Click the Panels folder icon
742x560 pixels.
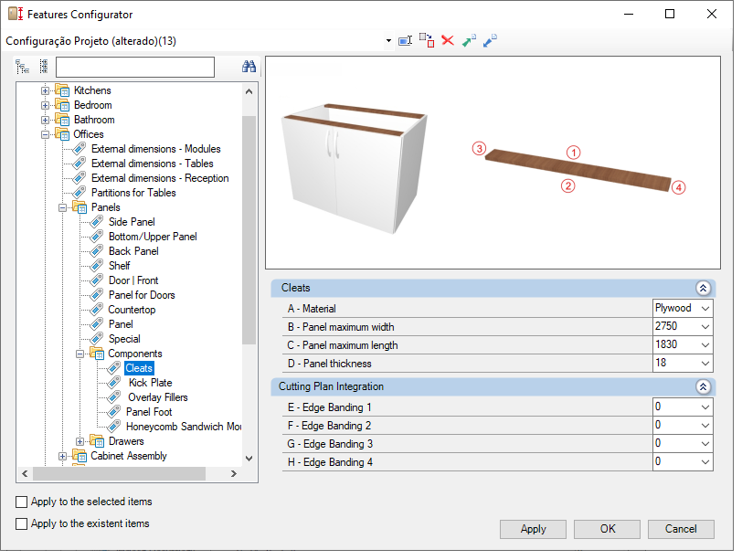tap(79, 207)
